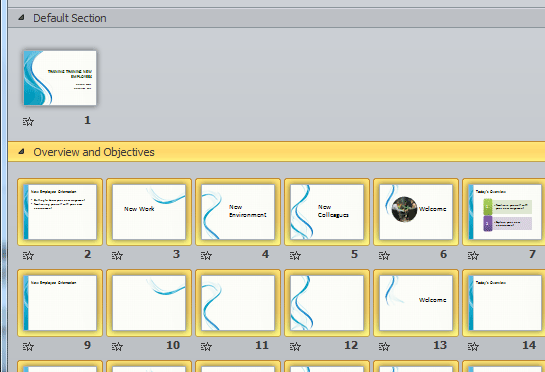Click the animation star icon under slide 2
The width and height of the screenshot is (545, 372).
28,256
